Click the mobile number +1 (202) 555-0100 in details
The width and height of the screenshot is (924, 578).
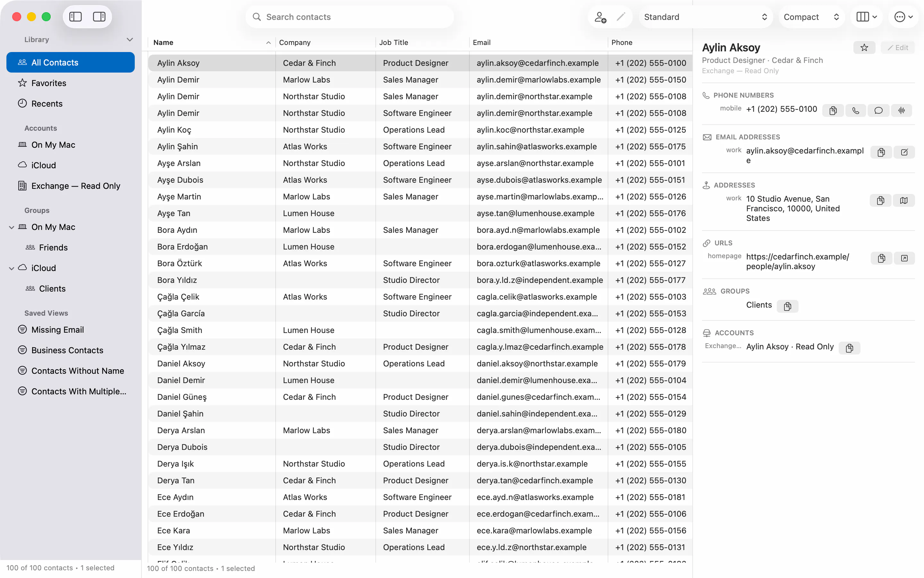[x=782, y=109]
